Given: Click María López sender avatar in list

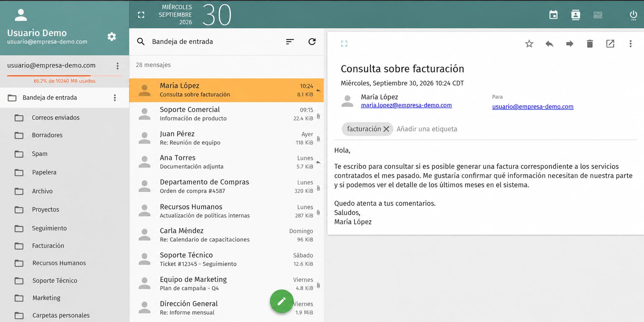Looking at the screenshot, I should 144,90.
